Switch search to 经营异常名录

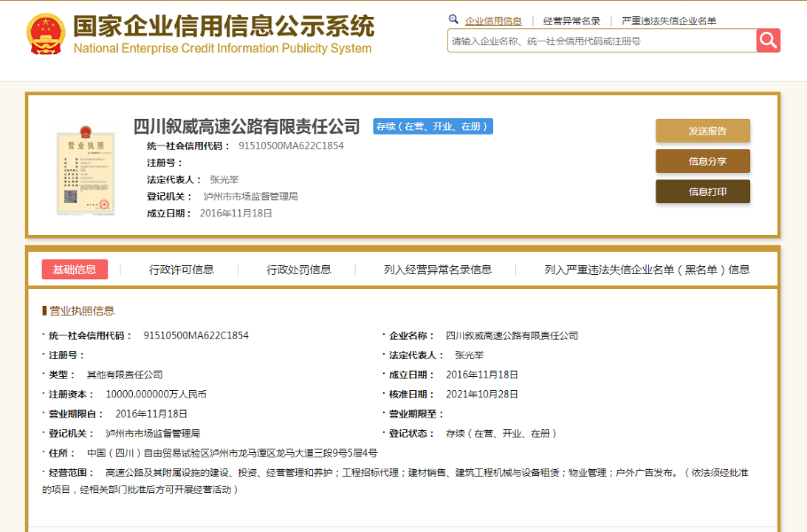[x=571, y=20]
